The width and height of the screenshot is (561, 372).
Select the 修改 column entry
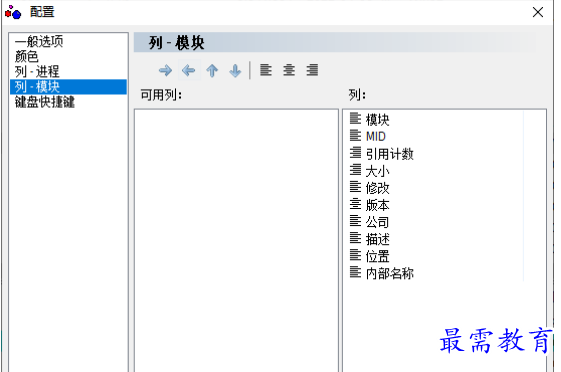[x=377, y=188]
